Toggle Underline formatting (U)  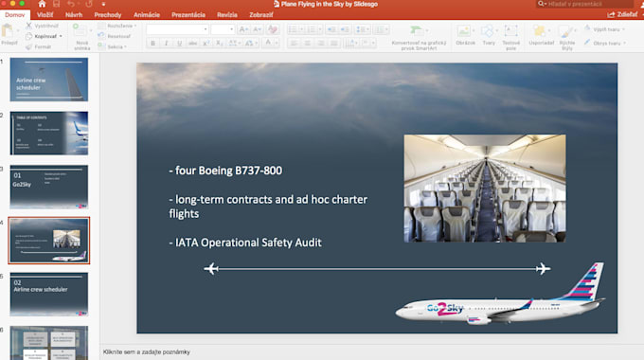pyautogui.click(x=180, y=44)
